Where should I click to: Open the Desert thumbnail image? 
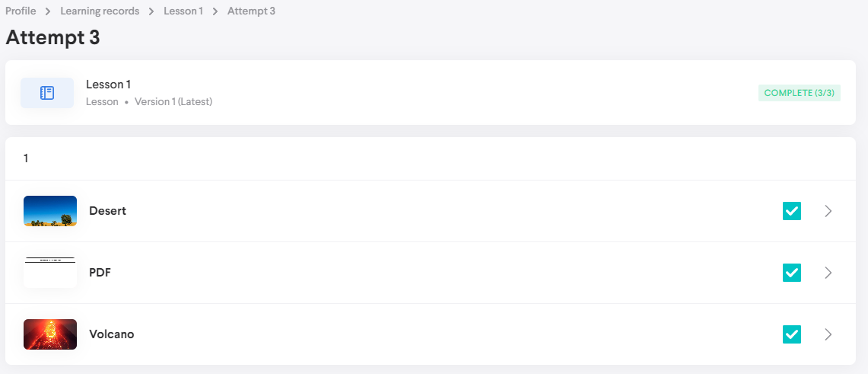click(x=50, y=211)
